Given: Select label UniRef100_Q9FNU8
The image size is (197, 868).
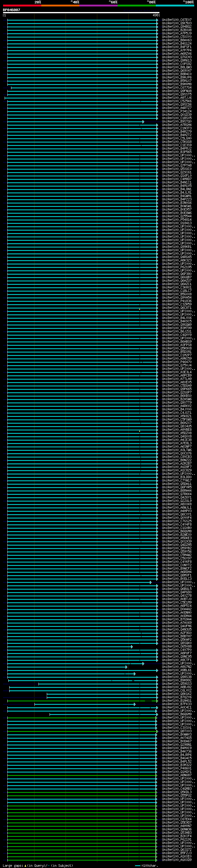Looking at the screenshot, I should (176, 91).
